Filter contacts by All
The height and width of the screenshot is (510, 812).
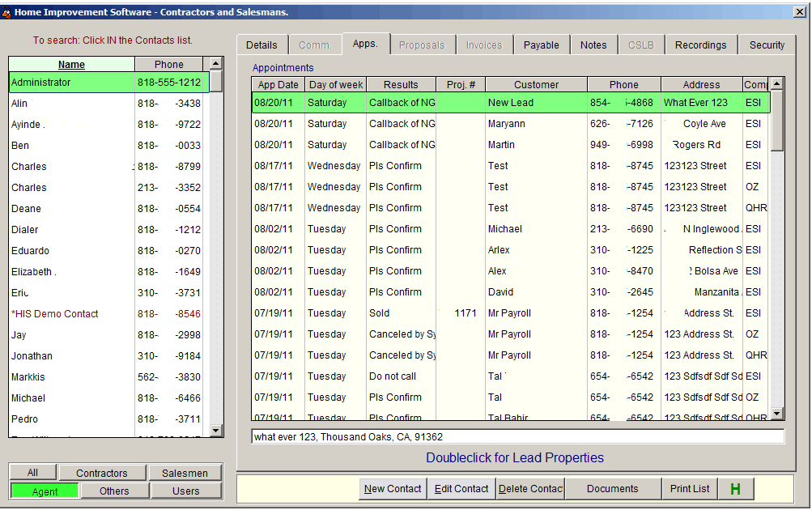pos(32,472)
